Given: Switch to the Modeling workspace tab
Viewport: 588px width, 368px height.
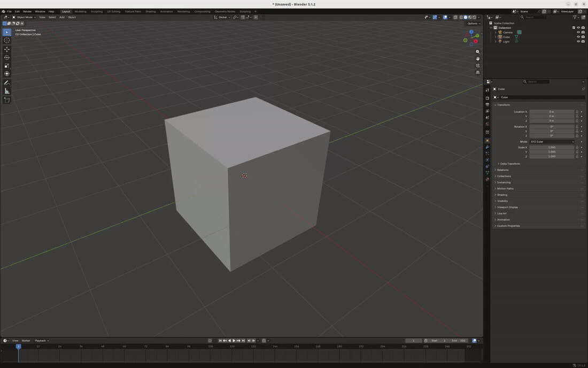Looking at the screenshot, I should coord(80,12).
